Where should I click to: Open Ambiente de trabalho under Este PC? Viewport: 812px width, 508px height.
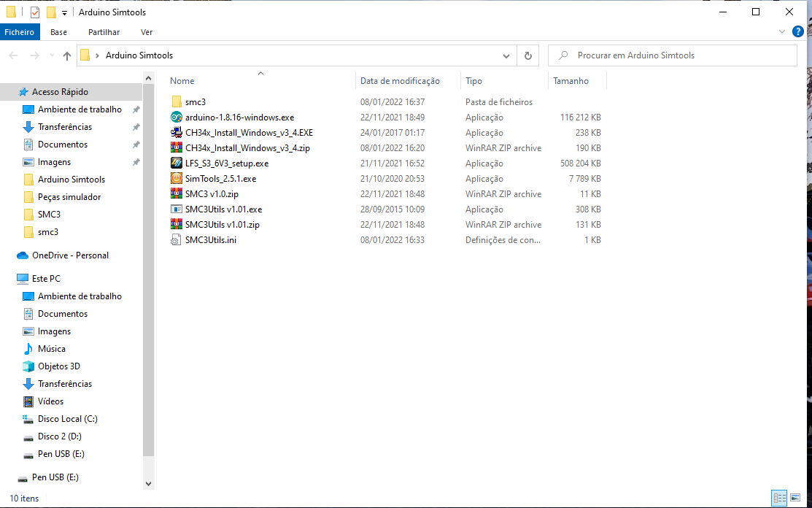point(80,296)
